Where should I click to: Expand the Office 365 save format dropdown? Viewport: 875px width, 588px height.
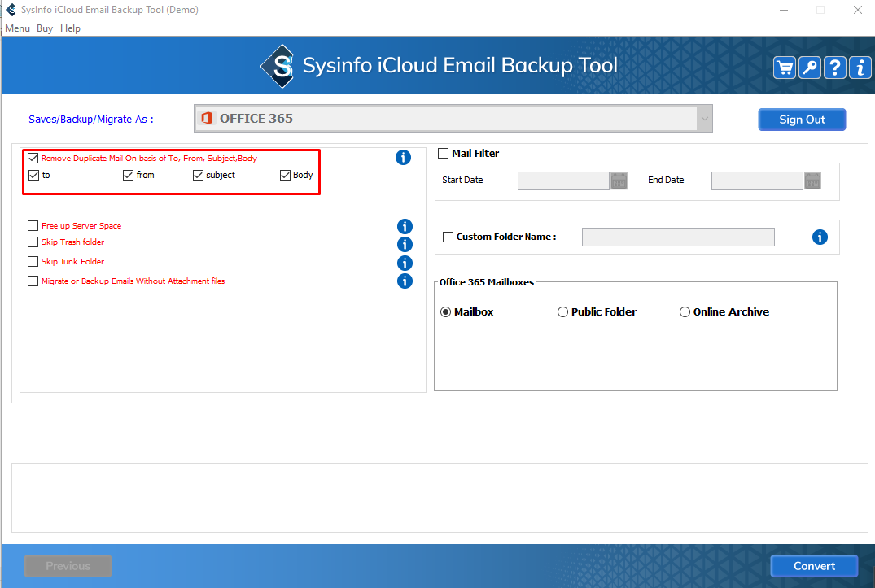pyautogui.click(x=702, y=119)
